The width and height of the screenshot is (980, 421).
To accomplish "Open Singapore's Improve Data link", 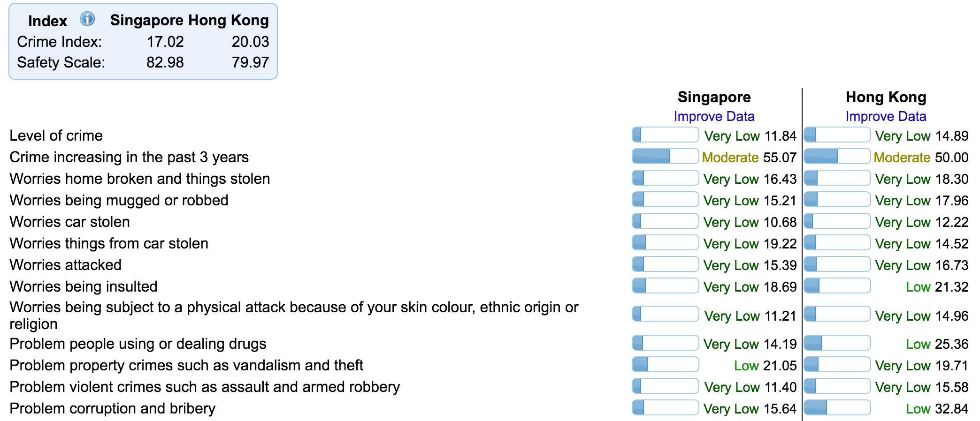I will pyautogui.click(x=714, y=116).
